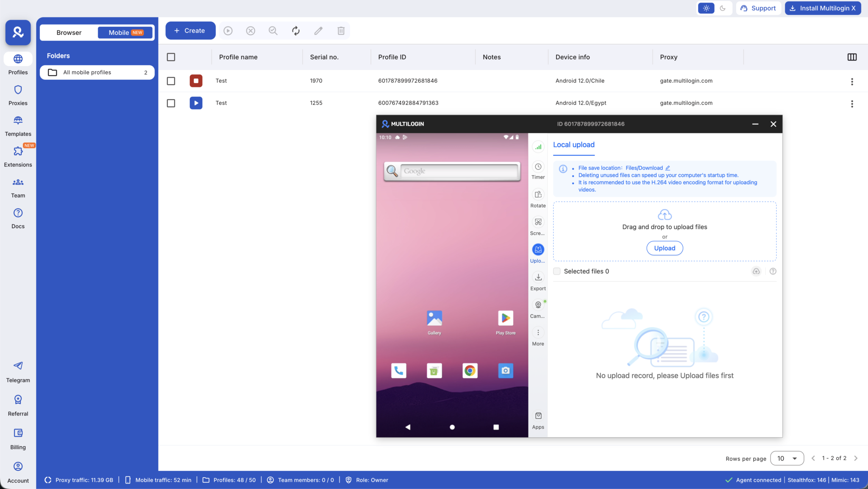Screen dimensions: 868x489
Task: Switch to the Browser tab
Action: click(69, 32)
